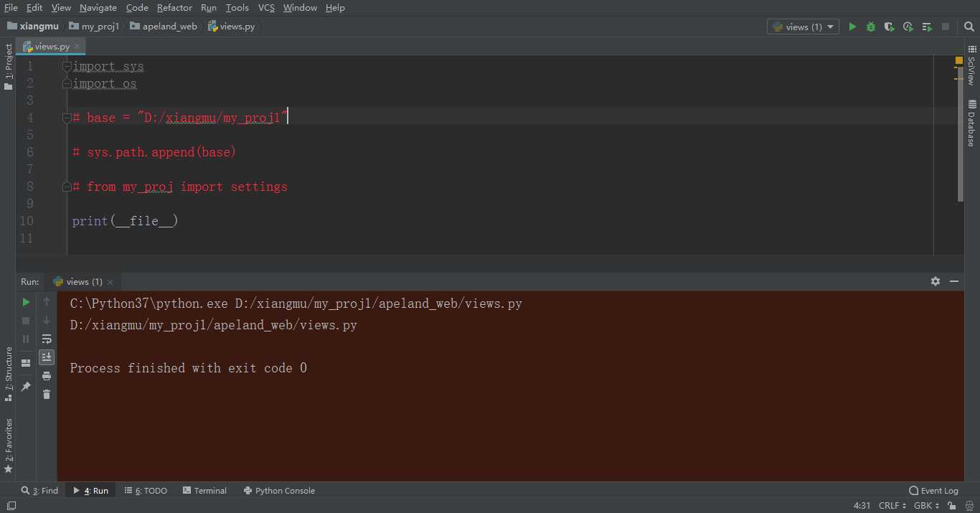This screenshot has height=513, width=980.
Task: Toggle the fold marker on line 8
Action: (67, 187)
